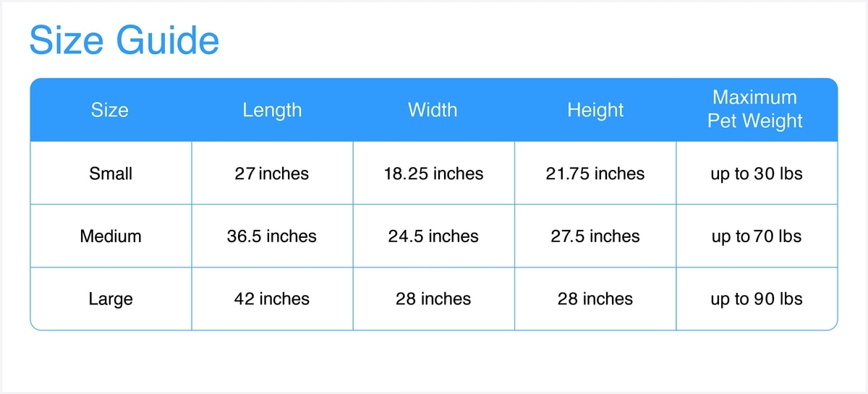This screenshot has width=868, height=394.
Task: Click the Length column header
Action: pos(272,110)
